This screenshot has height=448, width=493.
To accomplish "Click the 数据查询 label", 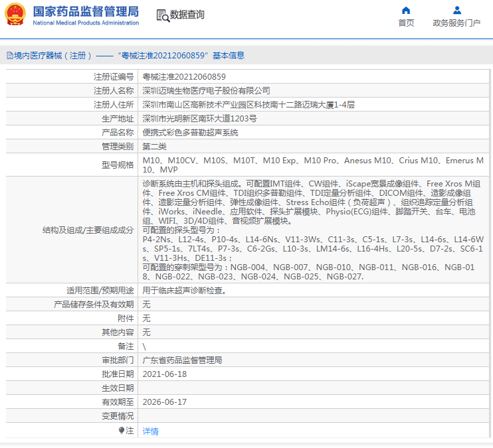I will click(x=187, y=15).
